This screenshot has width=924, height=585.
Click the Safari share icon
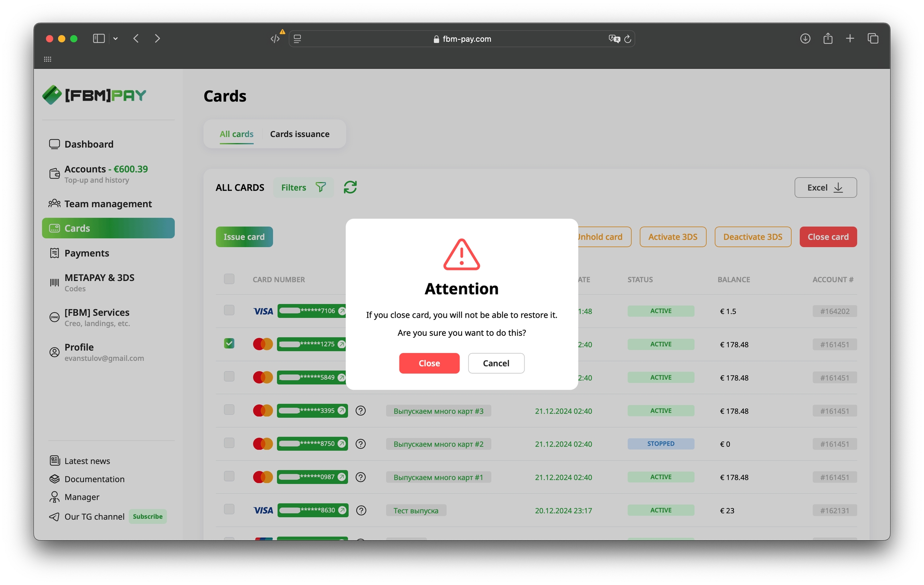(x=828, y=39)
